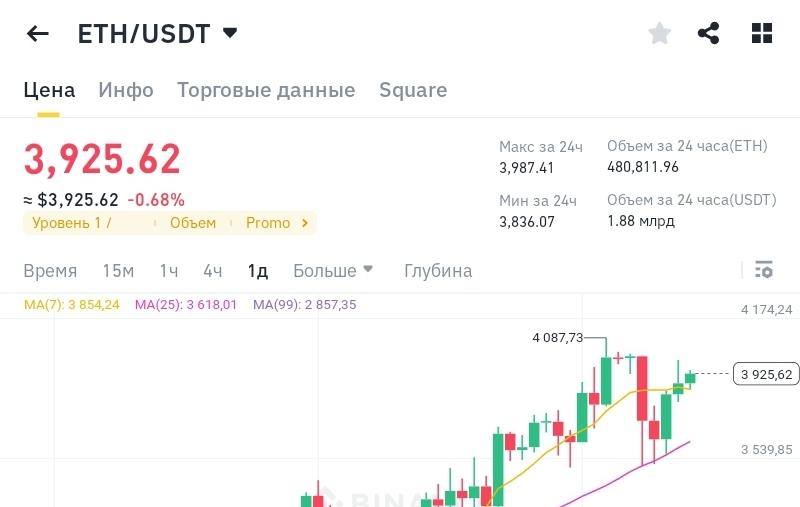Open the four-square grid menu icon
This screenshot has width=800, height=507.
[x=762, y=33]
